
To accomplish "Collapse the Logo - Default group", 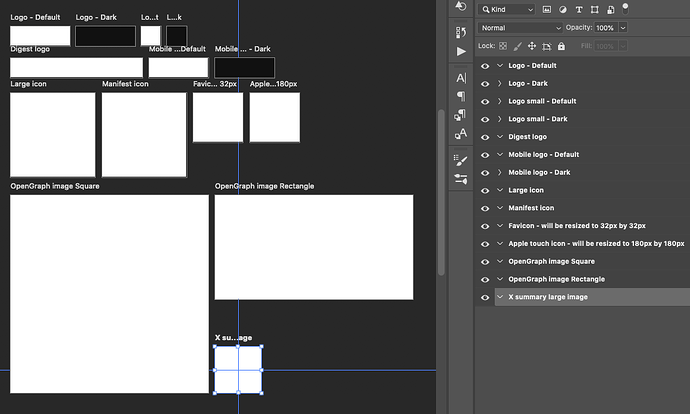I will click(500, 66).
